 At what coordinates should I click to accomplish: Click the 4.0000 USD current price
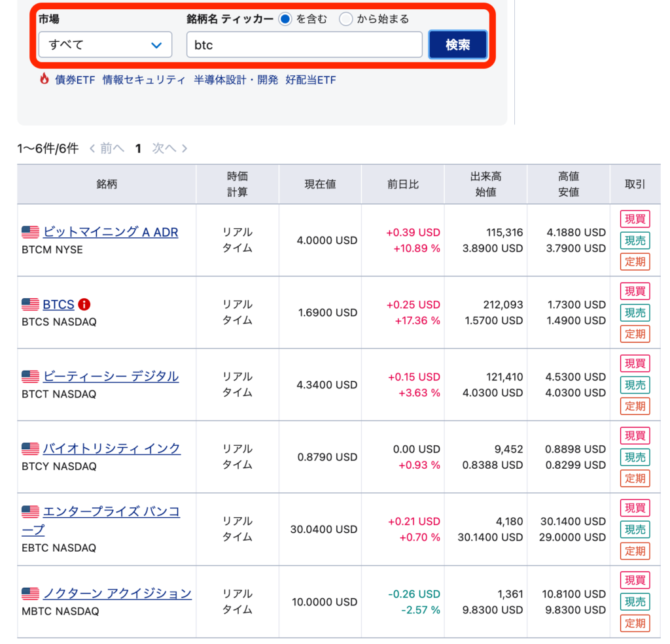tap(327, 240)
